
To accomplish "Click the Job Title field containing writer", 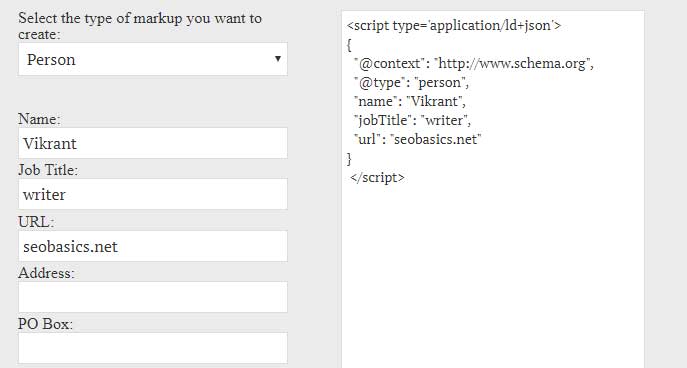I will 153,194.
